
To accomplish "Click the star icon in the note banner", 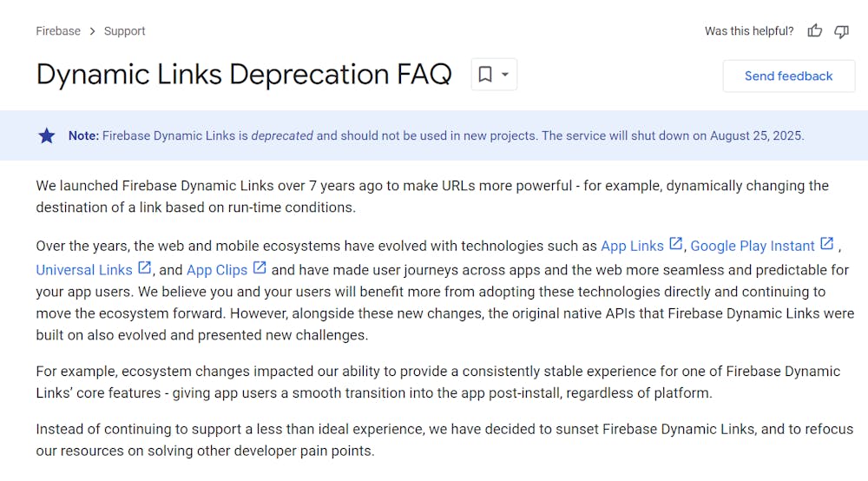I will pos(47,135).
